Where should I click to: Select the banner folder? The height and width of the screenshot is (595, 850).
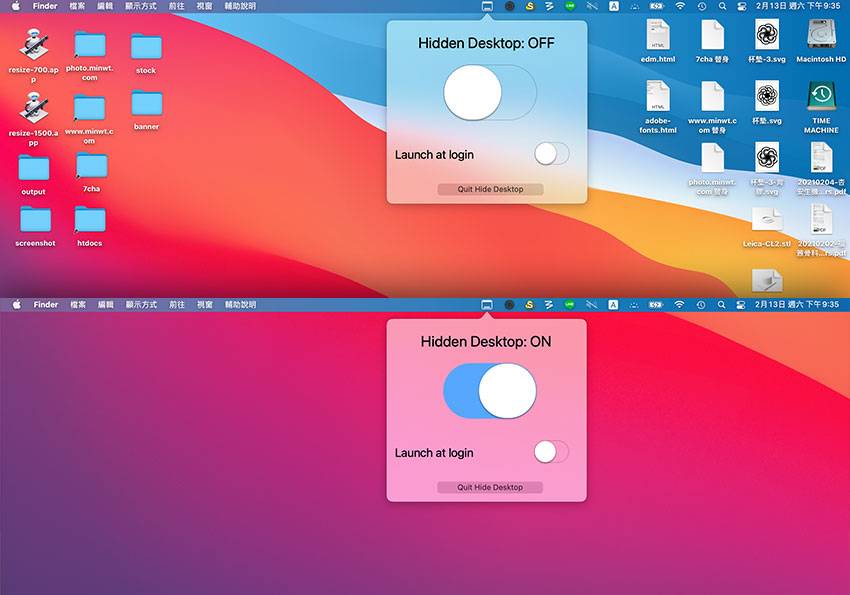tap(146, 103)
